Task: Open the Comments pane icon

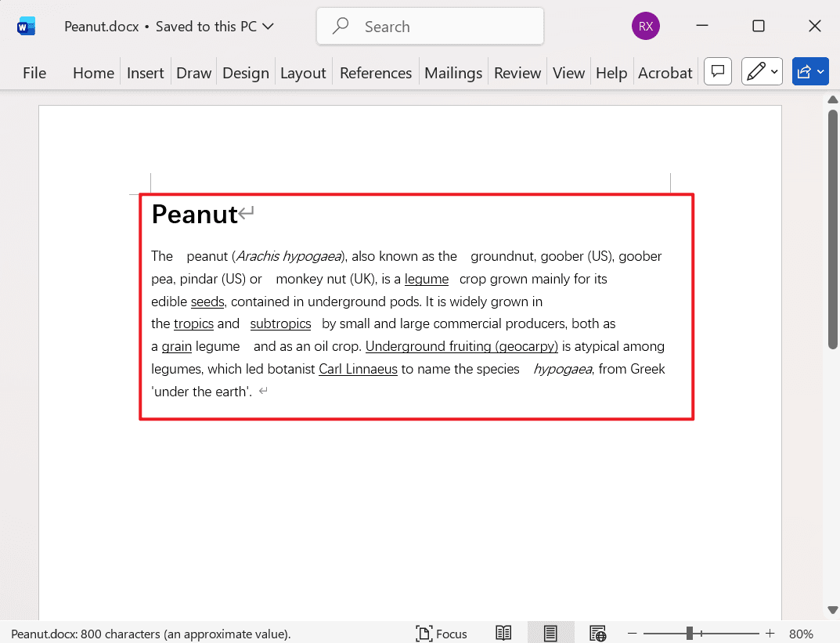Action: tap(718, 71)
